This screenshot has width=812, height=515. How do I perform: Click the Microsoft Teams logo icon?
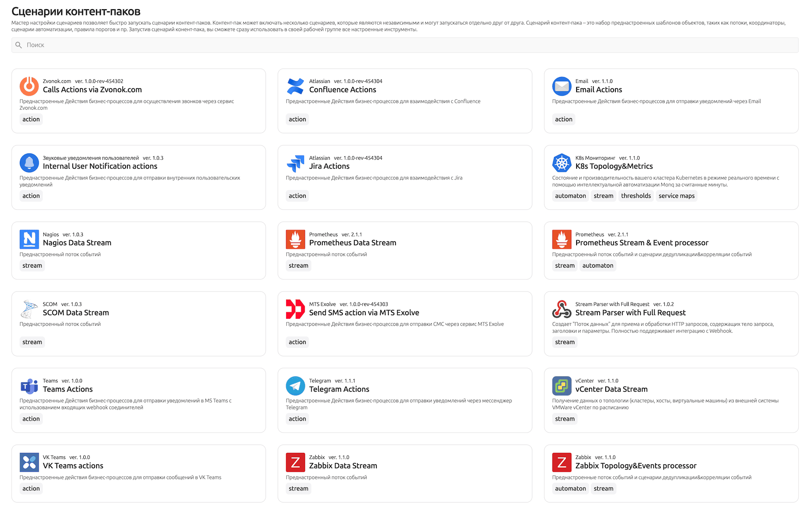(29, 386)
